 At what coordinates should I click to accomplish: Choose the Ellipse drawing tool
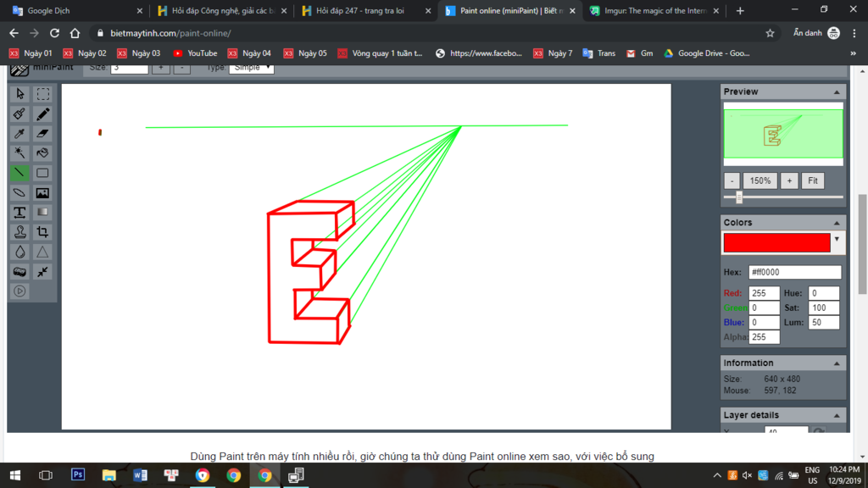coord(20,192)
